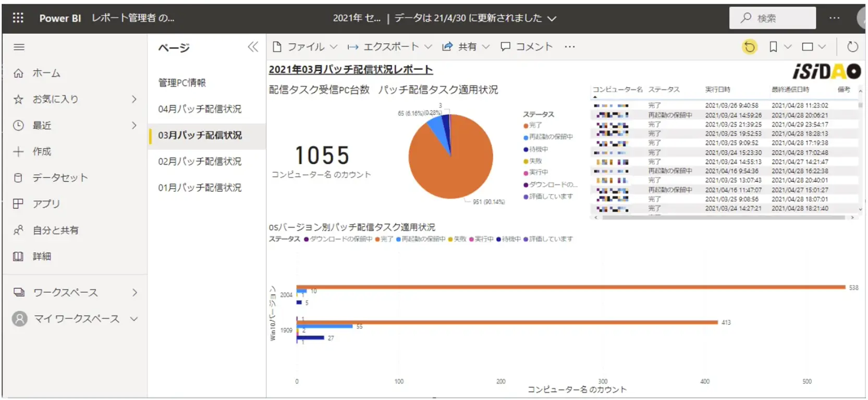Image resolution: width=868 pixels, height=400 pixels.
Task: Click the Recent clock icon
Action: (18, 125)
